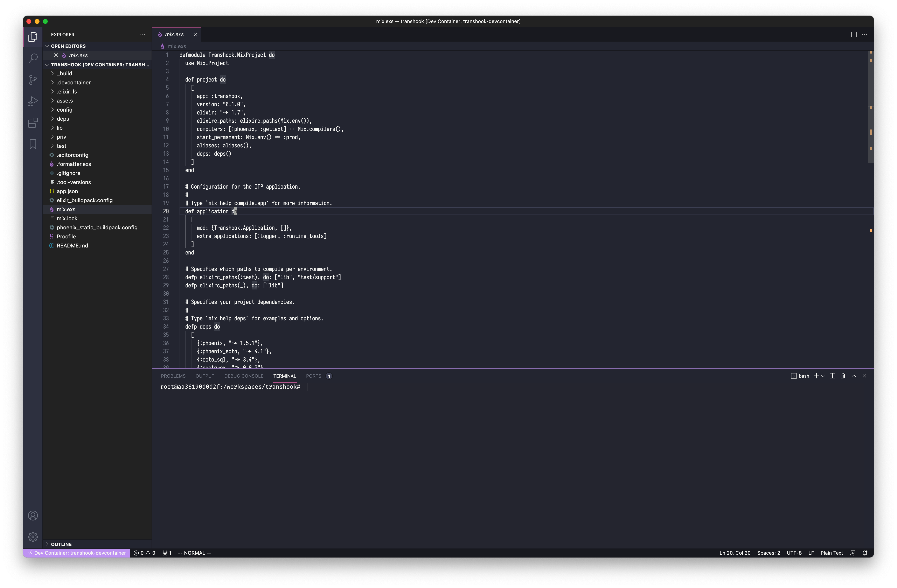
Task: Open Explorer views and more actions menu
Action: pos(142,35)
